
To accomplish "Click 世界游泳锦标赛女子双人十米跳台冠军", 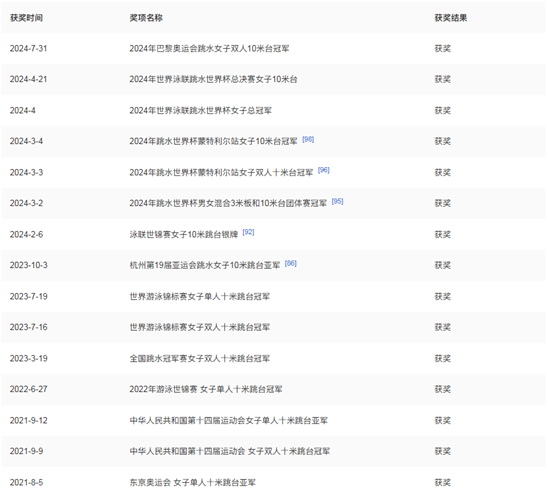I will click(200, 327).
